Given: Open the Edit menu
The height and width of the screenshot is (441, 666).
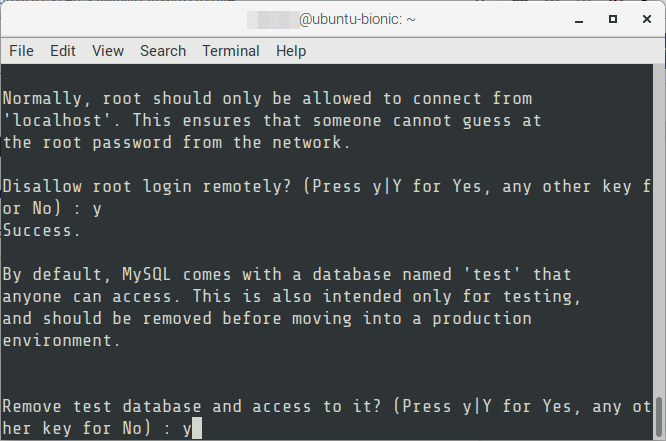Looking at the screenshot, I should point(62,51).
